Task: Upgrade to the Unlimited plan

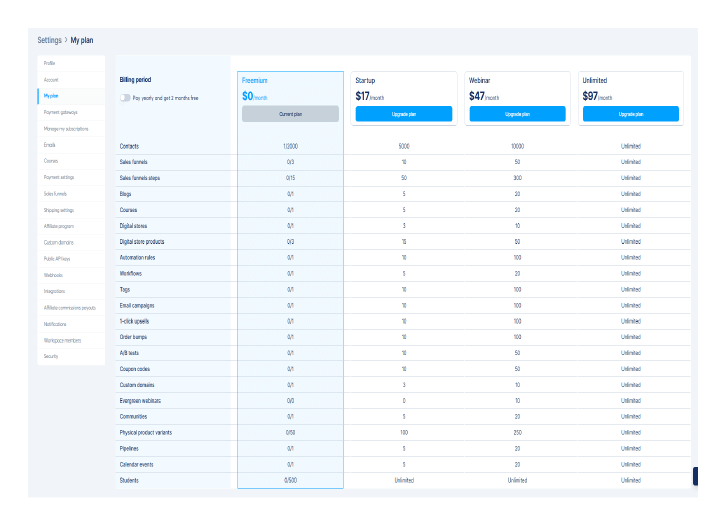Action: point(631,114)
